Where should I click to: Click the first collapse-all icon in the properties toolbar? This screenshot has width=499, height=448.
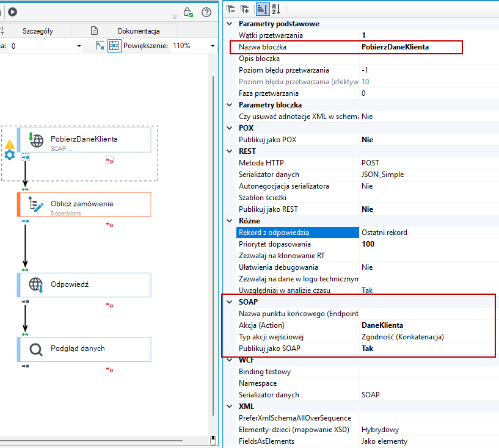click(x=230, y=9)
